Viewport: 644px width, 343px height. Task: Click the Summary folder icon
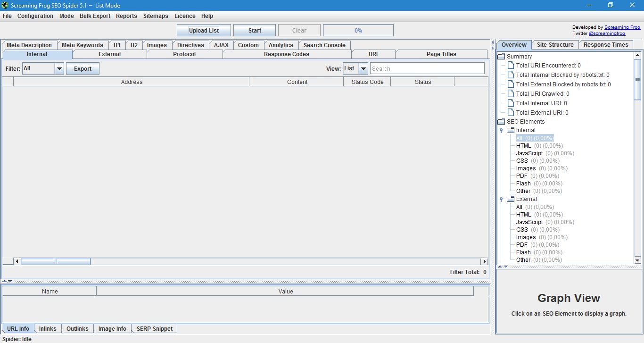(x=502, y=57)
